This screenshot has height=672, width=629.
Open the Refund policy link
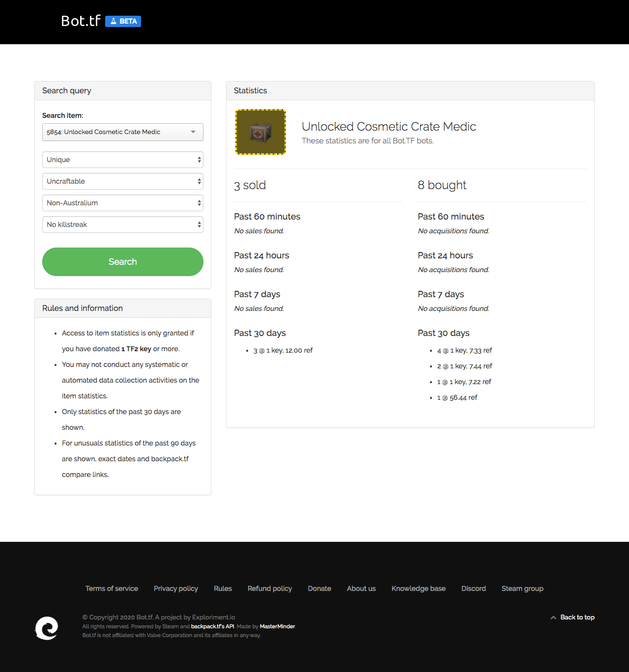point(270,588)
